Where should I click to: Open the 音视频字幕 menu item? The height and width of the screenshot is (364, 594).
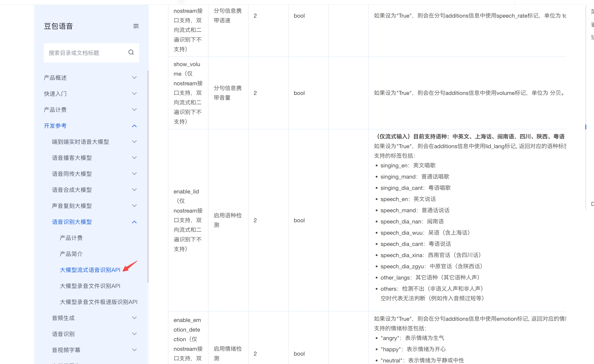point(66,350)
